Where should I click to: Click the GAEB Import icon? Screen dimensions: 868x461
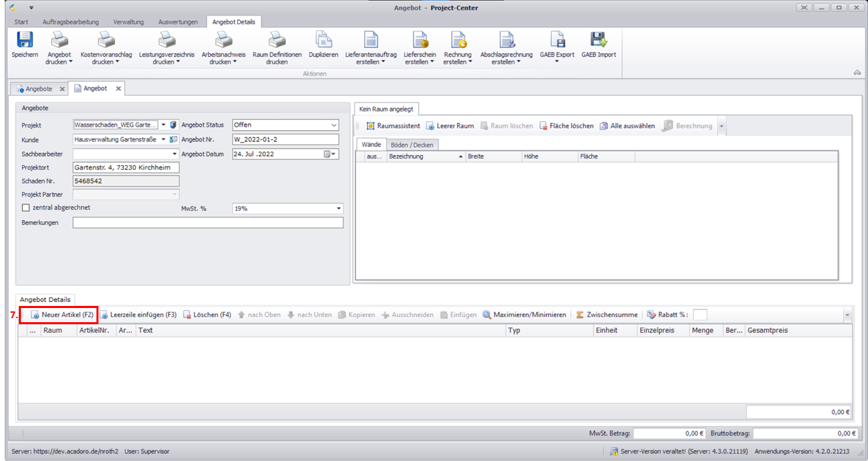[x=598, y=40]
